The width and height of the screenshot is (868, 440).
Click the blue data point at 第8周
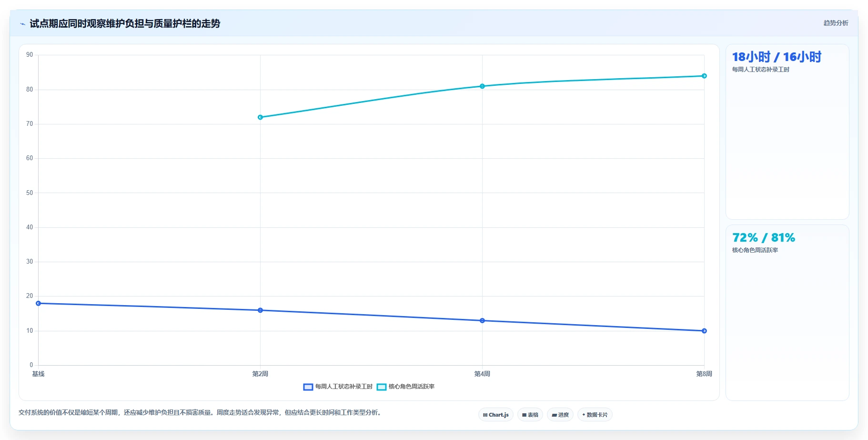[x=704, y=331]
